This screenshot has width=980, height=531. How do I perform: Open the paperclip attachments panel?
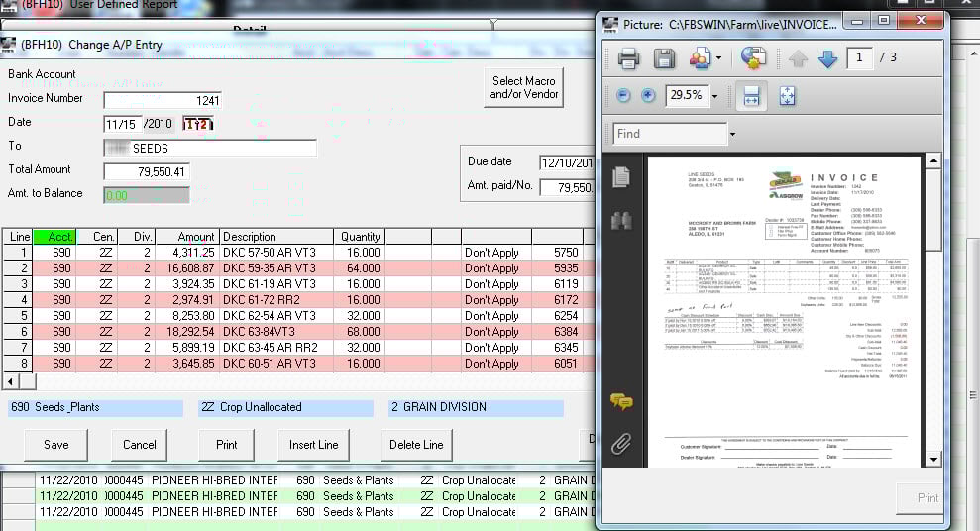click(x=621, y=444)
